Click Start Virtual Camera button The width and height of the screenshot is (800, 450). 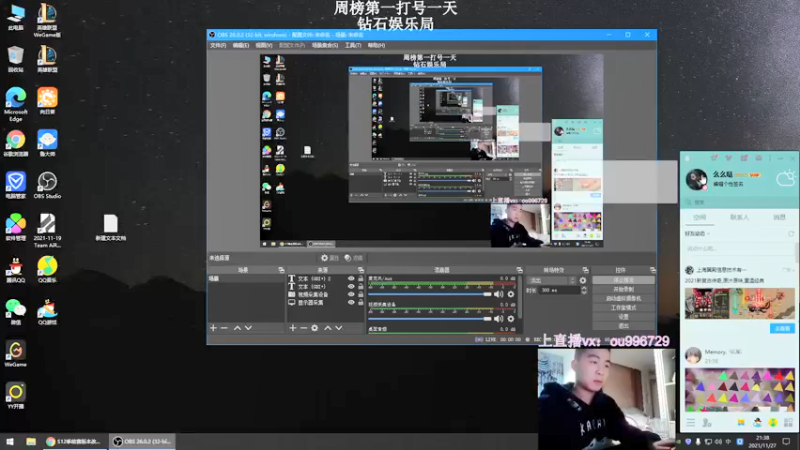[x=623, y=298]
